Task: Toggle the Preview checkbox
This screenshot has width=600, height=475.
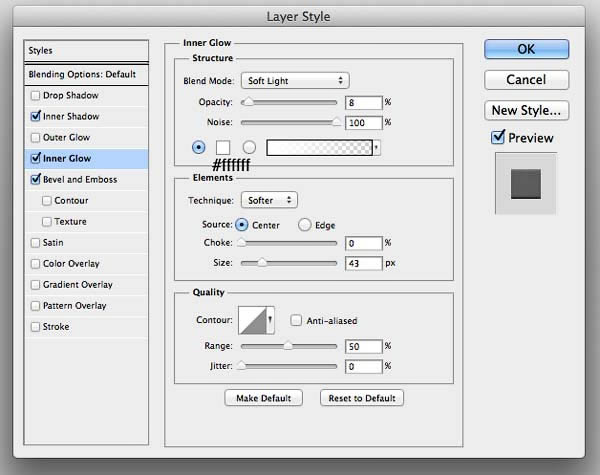Action: (x=498, y=137)
